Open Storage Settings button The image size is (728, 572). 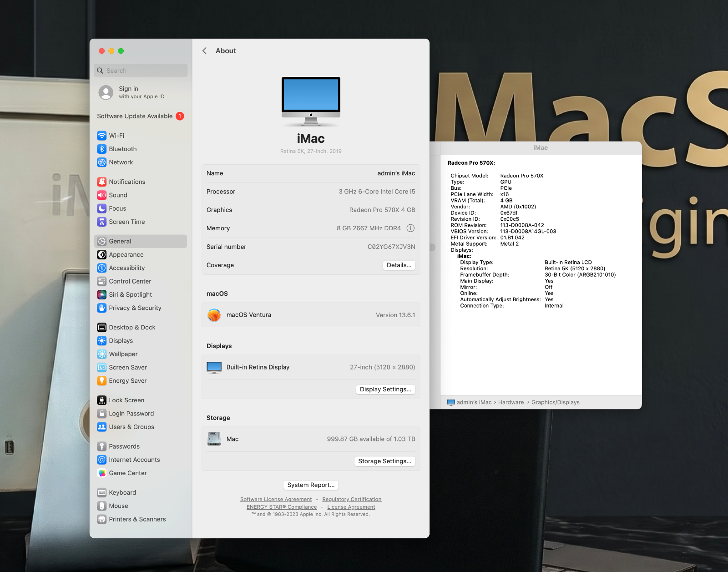384,461
